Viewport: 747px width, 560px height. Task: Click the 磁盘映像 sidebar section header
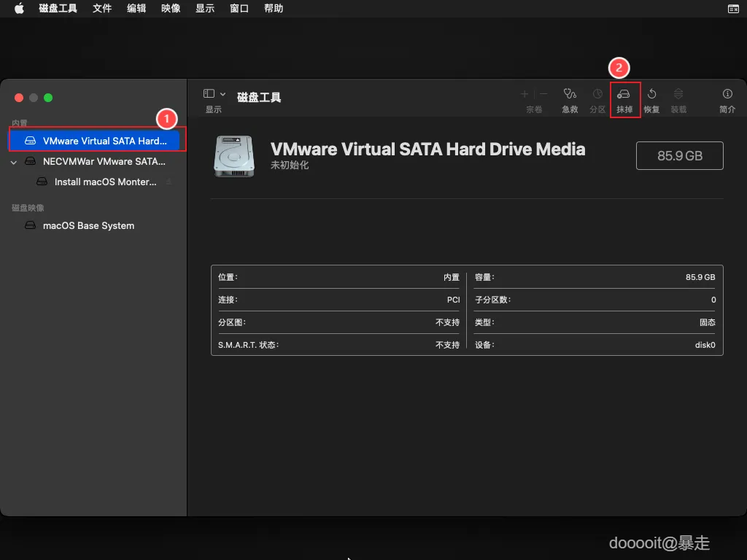point(28,208)
